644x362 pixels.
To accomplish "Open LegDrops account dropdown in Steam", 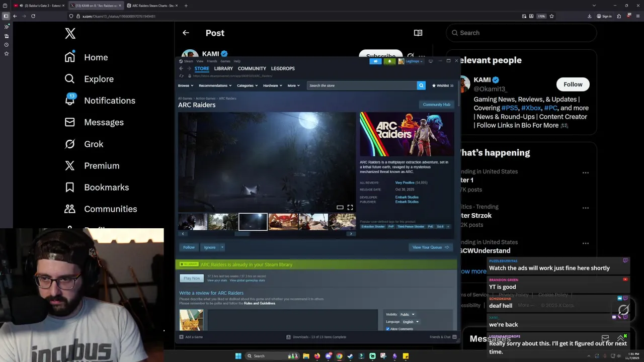I will point(411,61).
